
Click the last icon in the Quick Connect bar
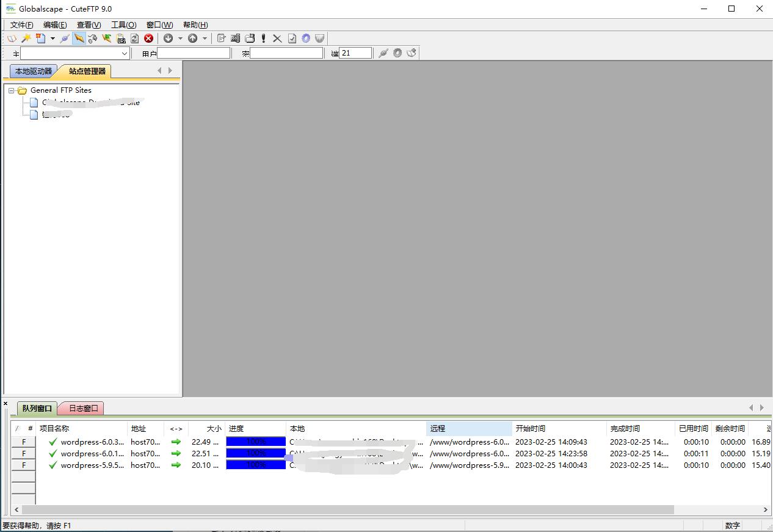412,53
